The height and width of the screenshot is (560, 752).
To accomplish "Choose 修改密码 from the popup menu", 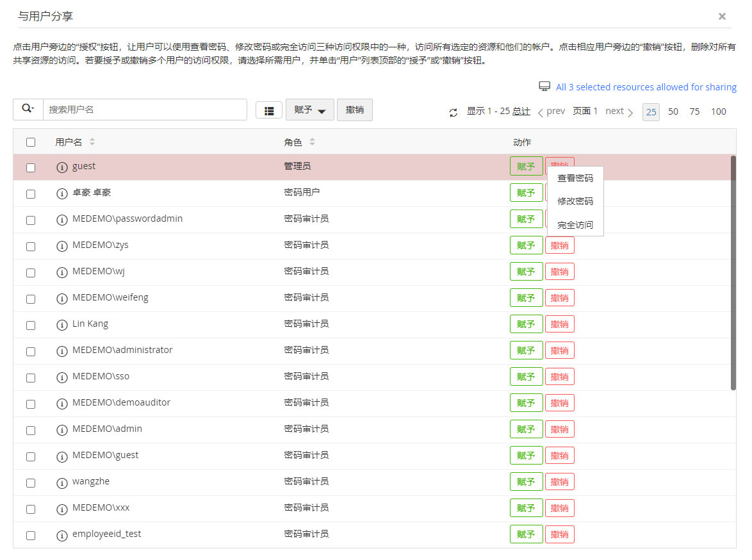I will coord(575,201).
